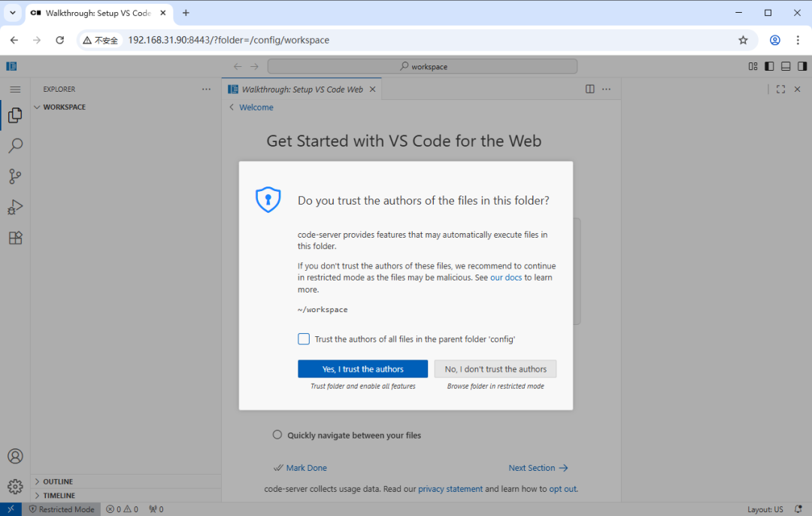The height and width of the screenshot is (516, 812).
Task: Expand the TIMELINE section
Action: tap(59, 496)
